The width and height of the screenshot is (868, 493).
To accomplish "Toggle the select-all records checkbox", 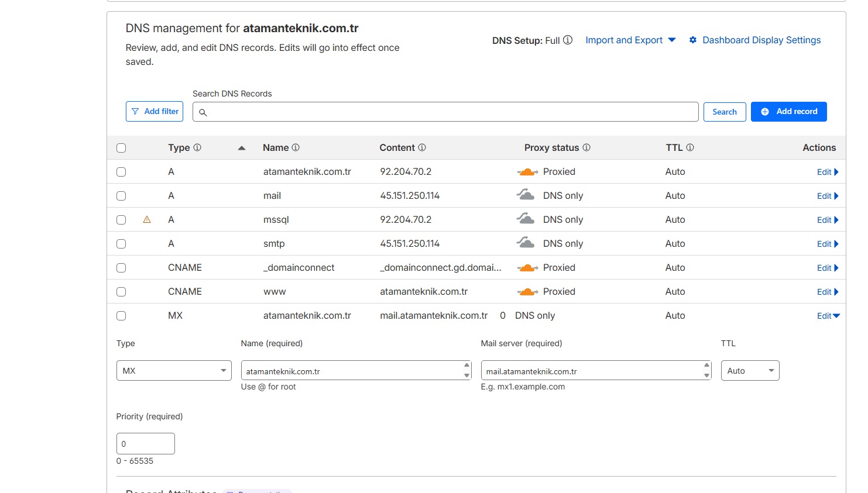I will tap(121, 148).
